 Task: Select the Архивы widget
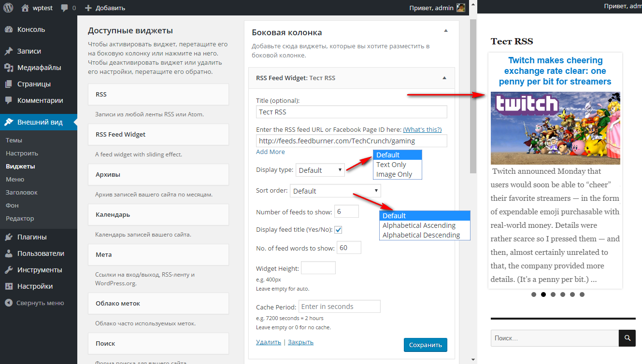158,174
